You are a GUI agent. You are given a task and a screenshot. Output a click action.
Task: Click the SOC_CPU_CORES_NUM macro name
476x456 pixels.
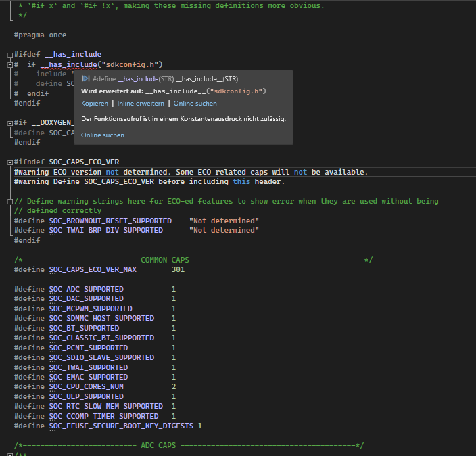pos(87,387)
